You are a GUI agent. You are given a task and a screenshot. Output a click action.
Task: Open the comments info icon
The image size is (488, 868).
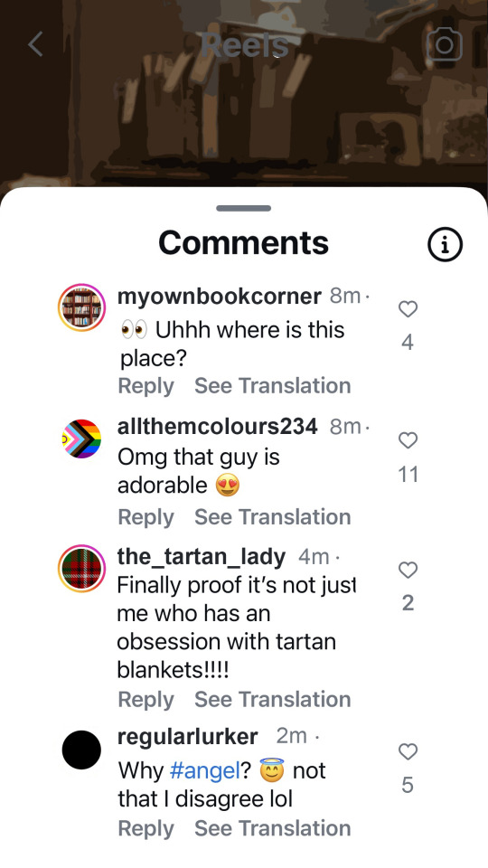pos(445,244)
